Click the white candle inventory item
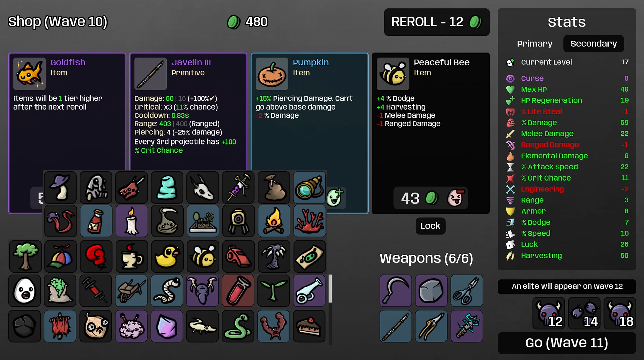The image size is (644, 360). tap(131, 221)
